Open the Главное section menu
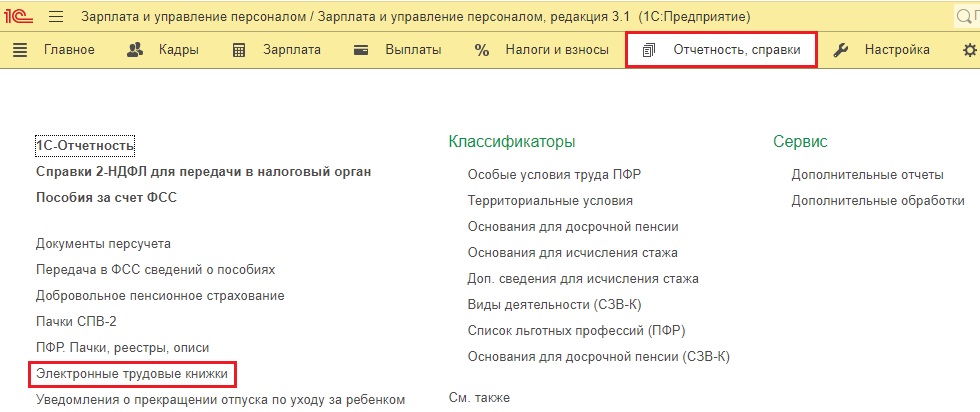 [x=55, y=50]
